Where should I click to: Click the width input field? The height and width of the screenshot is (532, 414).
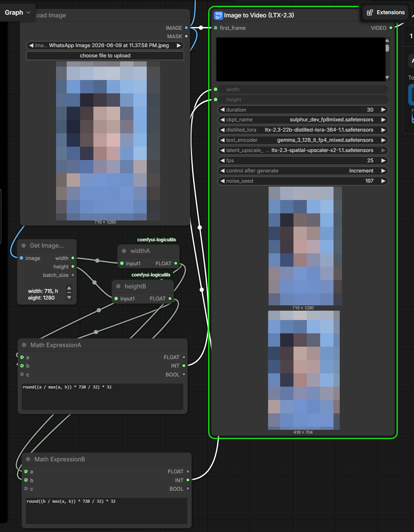(x=303, y=89)
